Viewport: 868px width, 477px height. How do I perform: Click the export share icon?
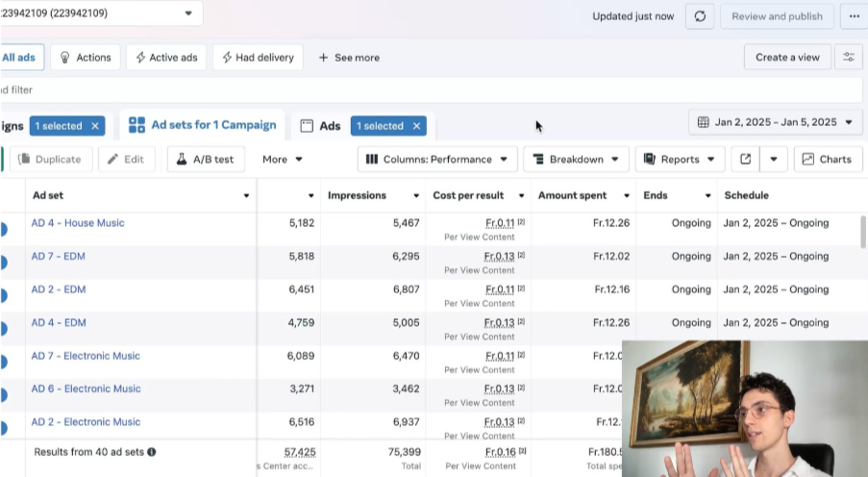(745, 160)
